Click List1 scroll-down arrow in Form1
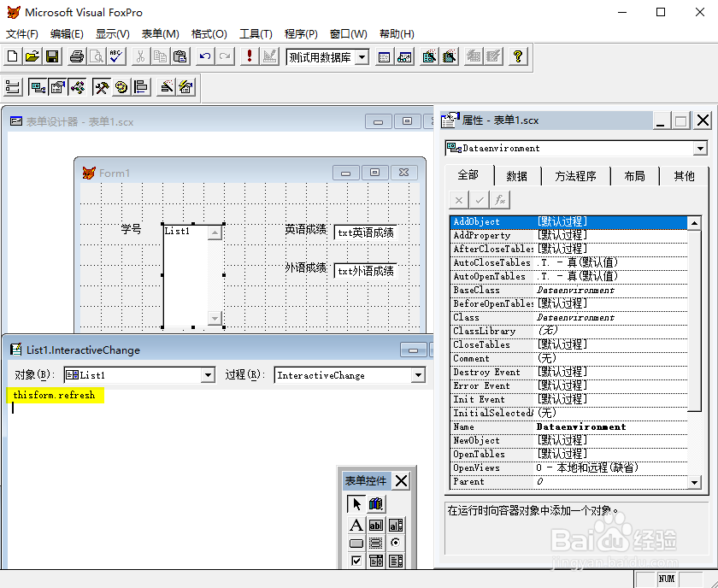This screenshot has width=718, height=588. pos(215,318)
